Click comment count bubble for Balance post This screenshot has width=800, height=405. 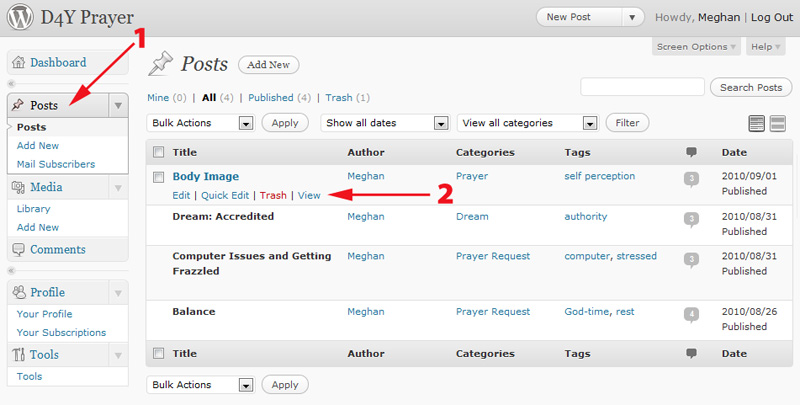pos(690,314)
